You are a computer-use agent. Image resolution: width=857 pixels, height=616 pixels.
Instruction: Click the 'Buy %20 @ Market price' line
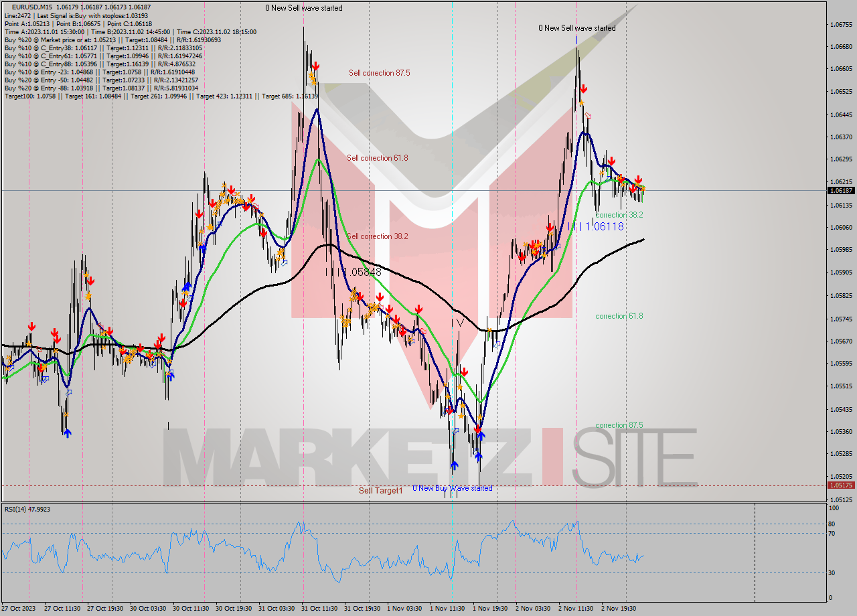(112, 40)
